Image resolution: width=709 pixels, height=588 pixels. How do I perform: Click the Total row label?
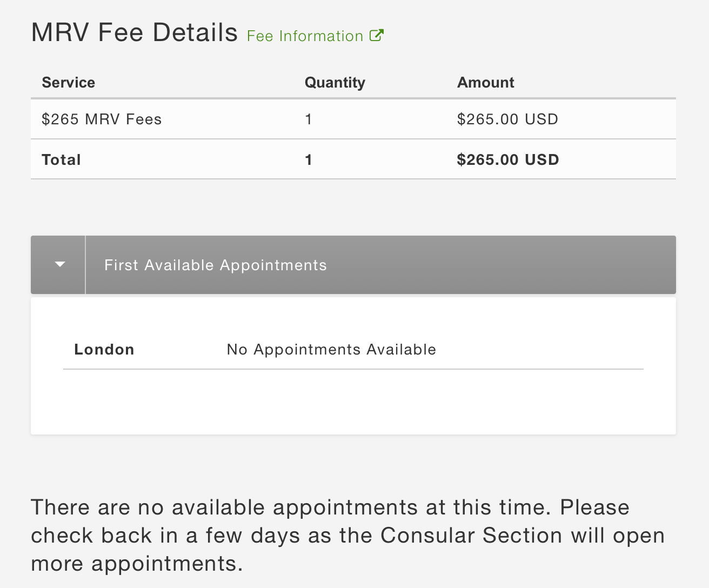pyautogui.click(x=61, y=159)
